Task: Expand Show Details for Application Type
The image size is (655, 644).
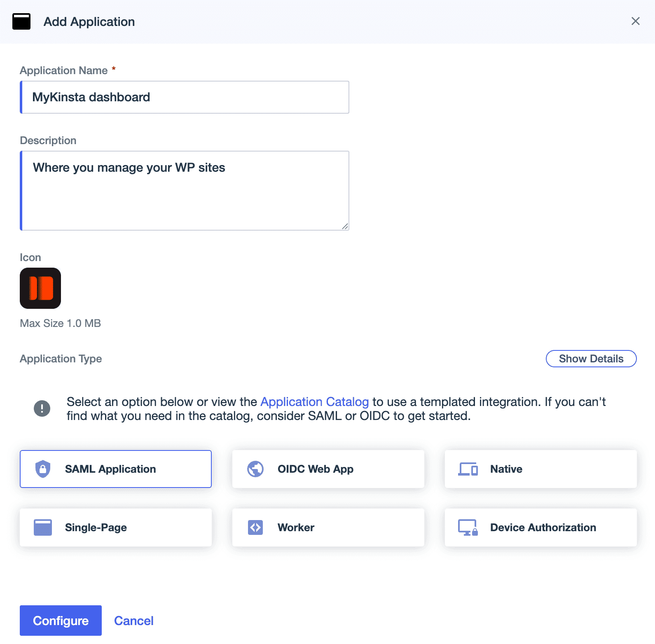Action: pos(591,359)
